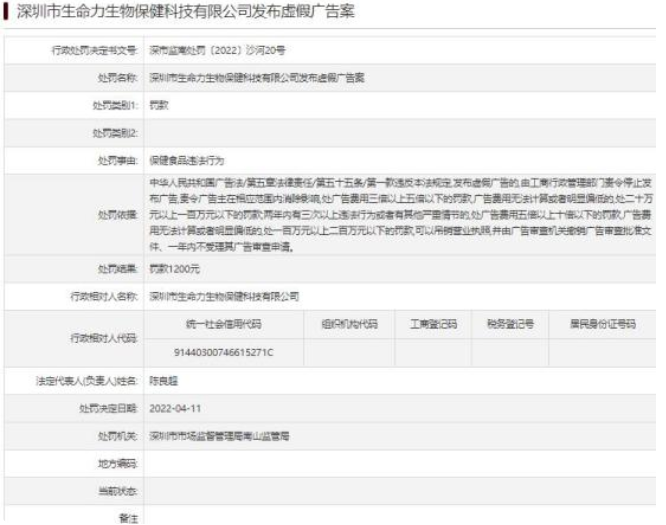
Task: Click the label 处罚决定日期
Action: (x=109, y=409)
